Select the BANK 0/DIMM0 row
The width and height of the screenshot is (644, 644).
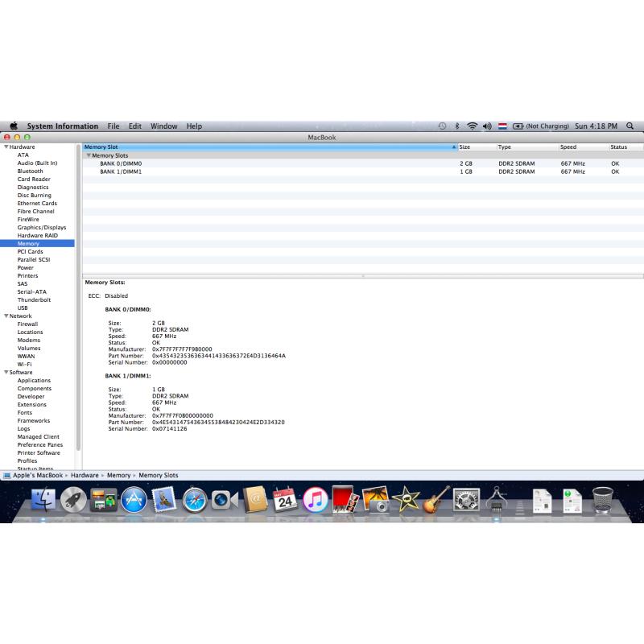click(x=363, y=163)
